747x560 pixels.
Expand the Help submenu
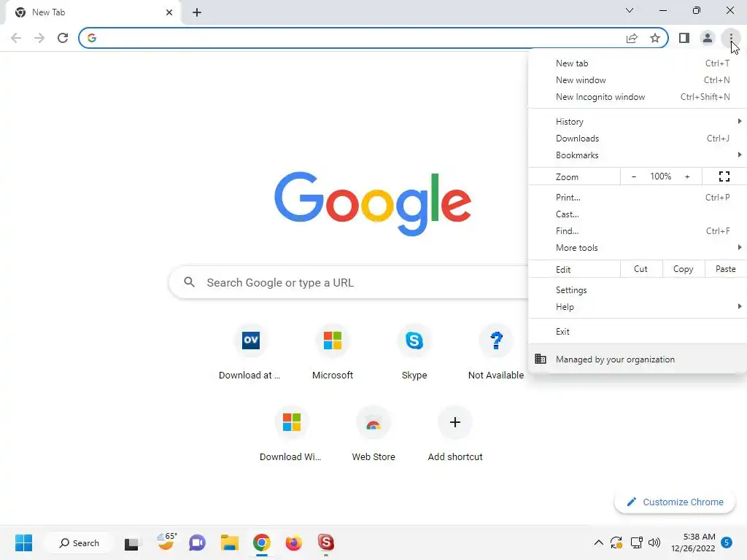[x=638, y=307]
